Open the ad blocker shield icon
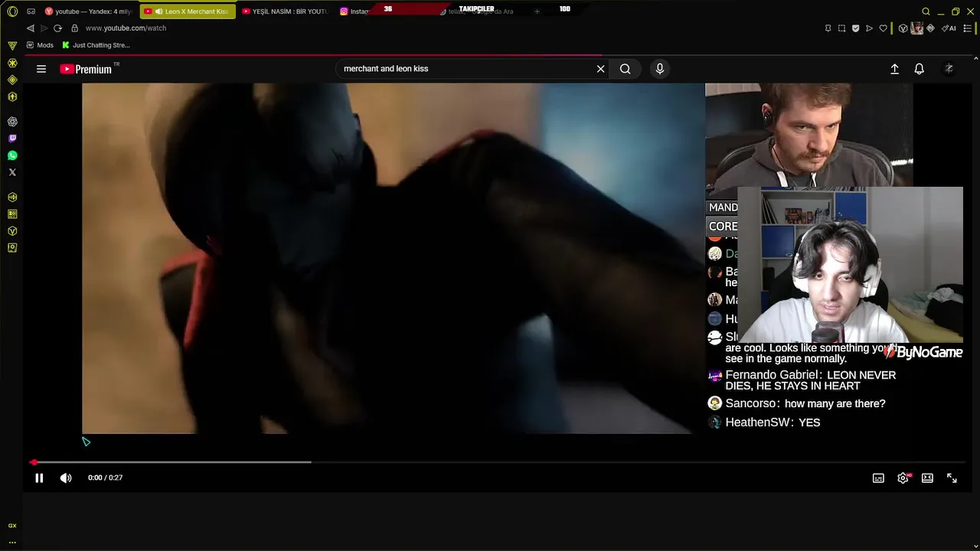Screen dimensions: 980x551 pyautogui.click(x=855, y=28)
